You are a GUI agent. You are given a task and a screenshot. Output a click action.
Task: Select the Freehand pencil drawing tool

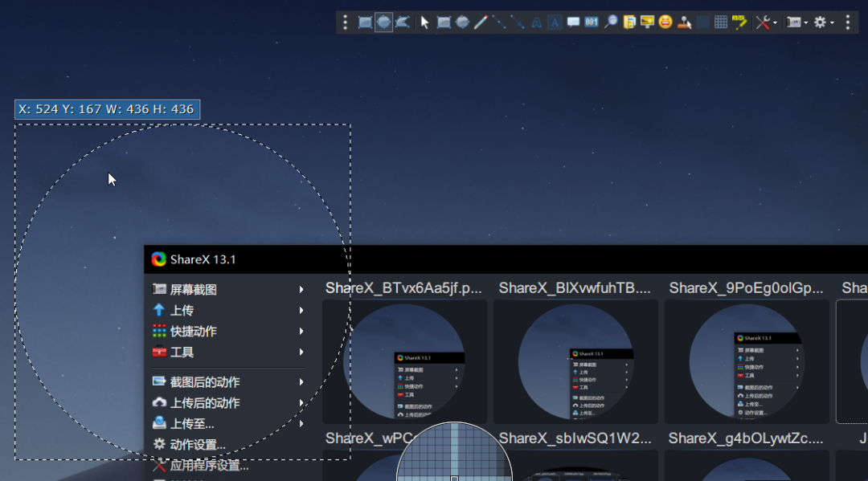[481, 22]
